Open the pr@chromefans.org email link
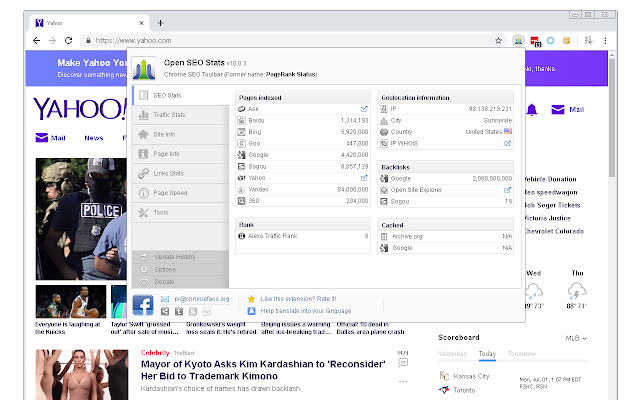 click(201, 298)
